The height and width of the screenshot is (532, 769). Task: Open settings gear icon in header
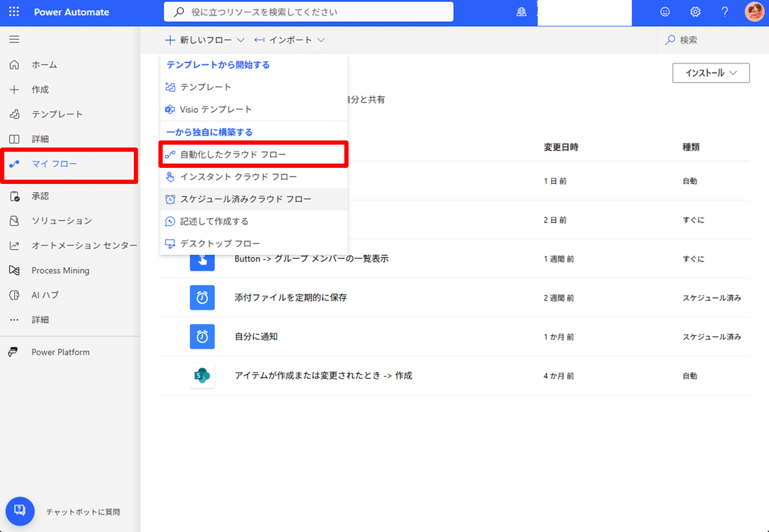695,12
